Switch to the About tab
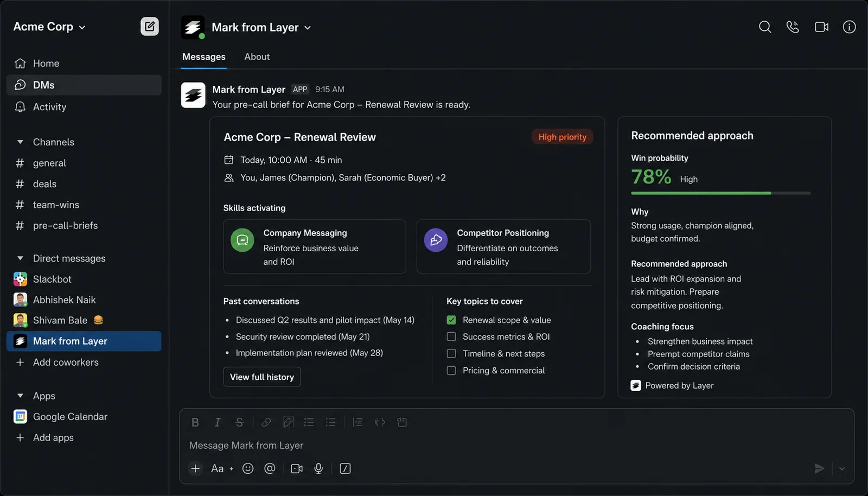The image size is (868, 496). tap(257, 56)
